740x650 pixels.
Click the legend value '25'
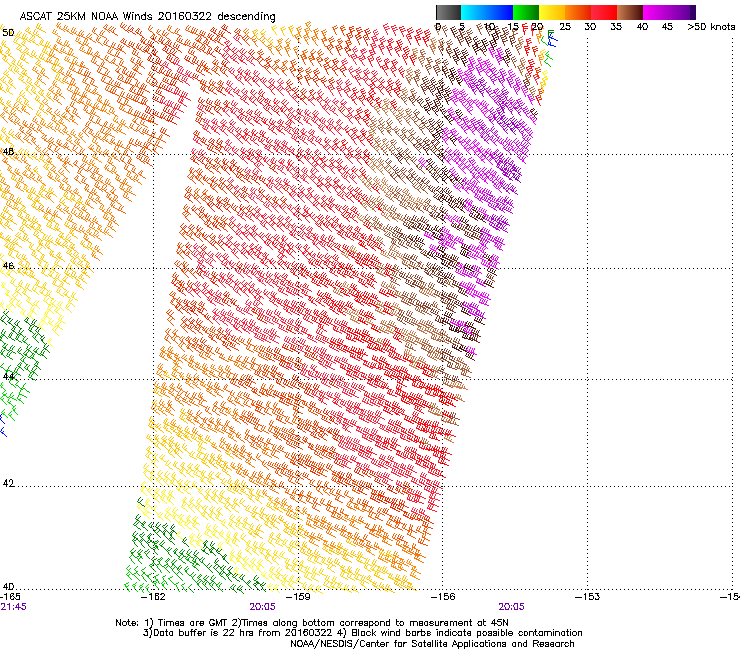[565, 27]
